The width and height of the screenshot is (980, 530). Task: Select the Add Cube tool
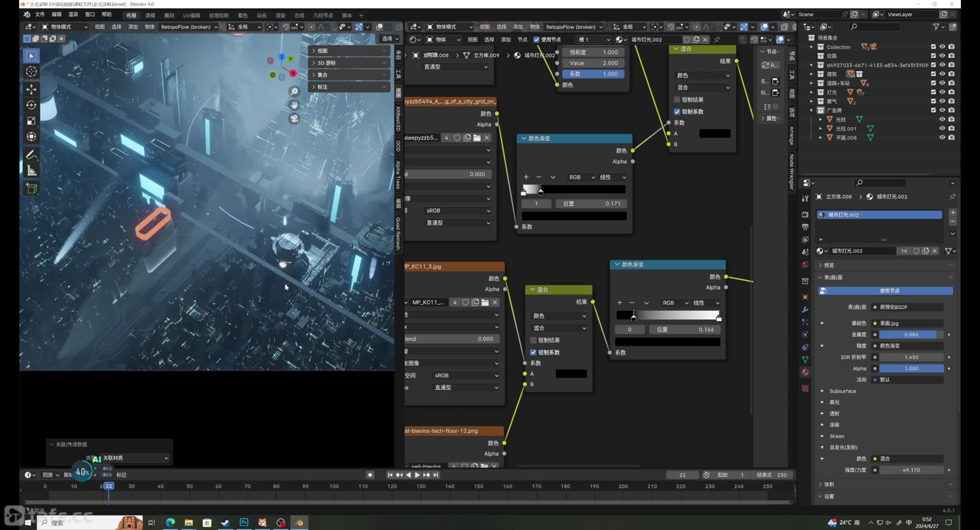31,188
